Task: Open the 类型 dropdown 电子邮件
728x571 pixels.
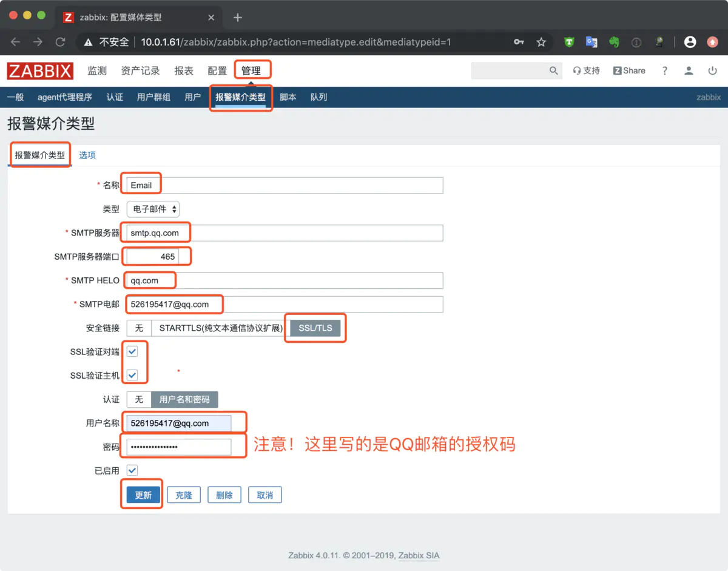Action: click(x=153, y=209)
